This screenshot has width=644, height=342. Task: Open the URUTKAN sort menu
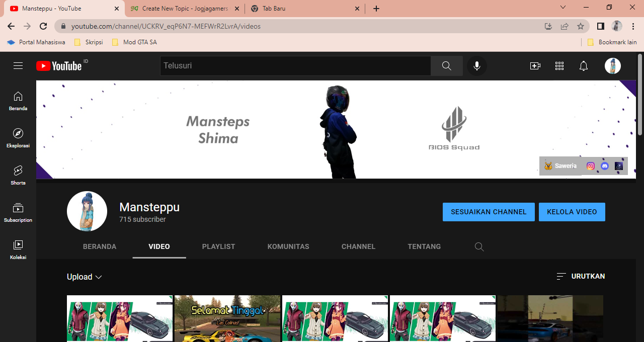coord(581,277)
